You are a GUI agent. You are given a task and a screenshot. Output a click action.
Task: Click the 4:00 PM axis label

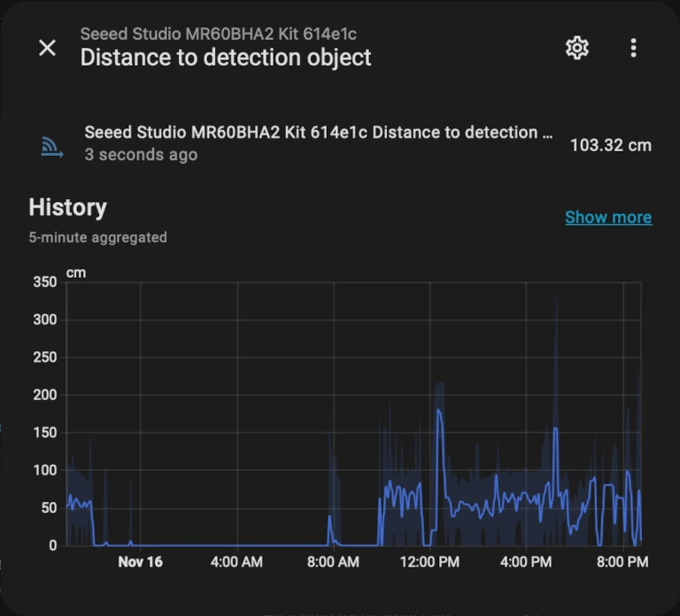[526, 562]
